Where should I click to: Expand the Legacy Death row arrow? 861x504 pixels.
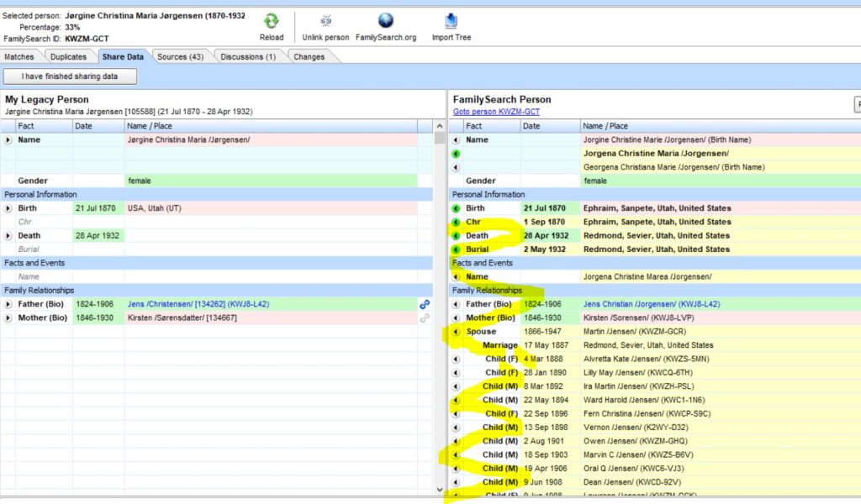click(8, 236)
